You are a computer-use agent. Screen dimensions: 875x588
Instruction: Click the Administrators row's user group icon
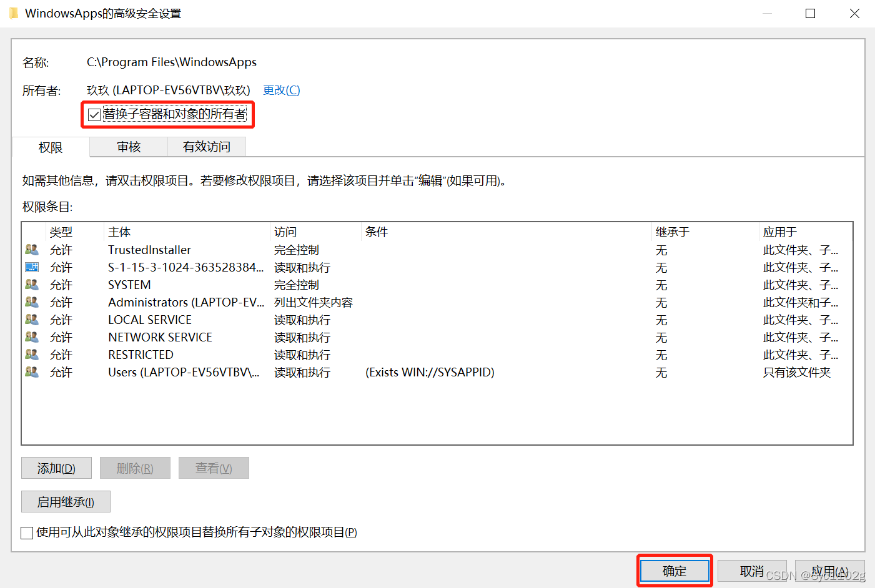click(32, 302)
